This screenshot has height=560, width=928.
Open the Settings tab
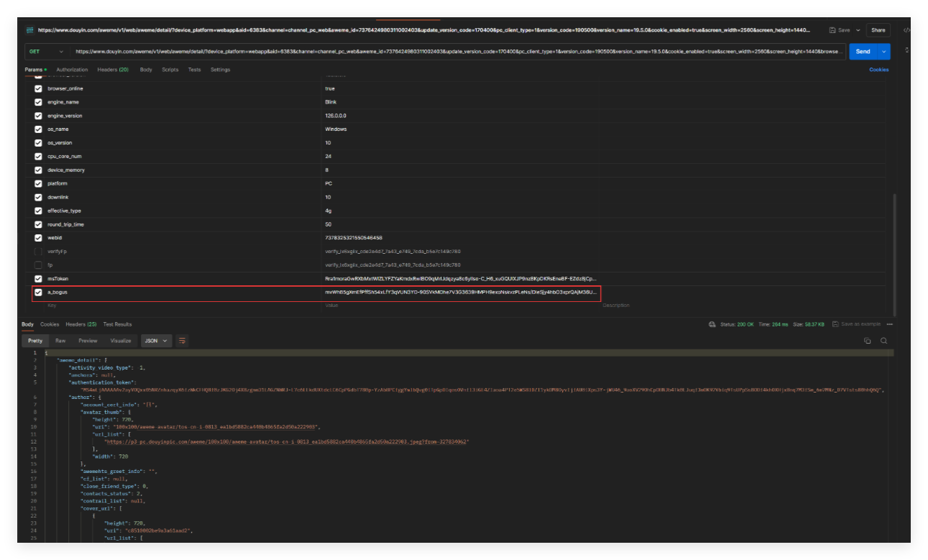(221, 70)
